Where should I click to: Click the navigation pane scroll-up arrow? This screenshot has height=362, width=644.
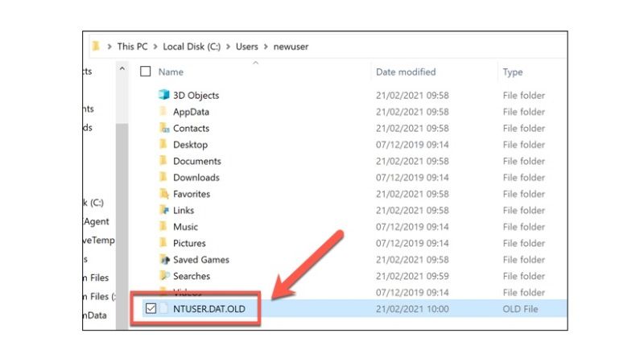(122, 69)
